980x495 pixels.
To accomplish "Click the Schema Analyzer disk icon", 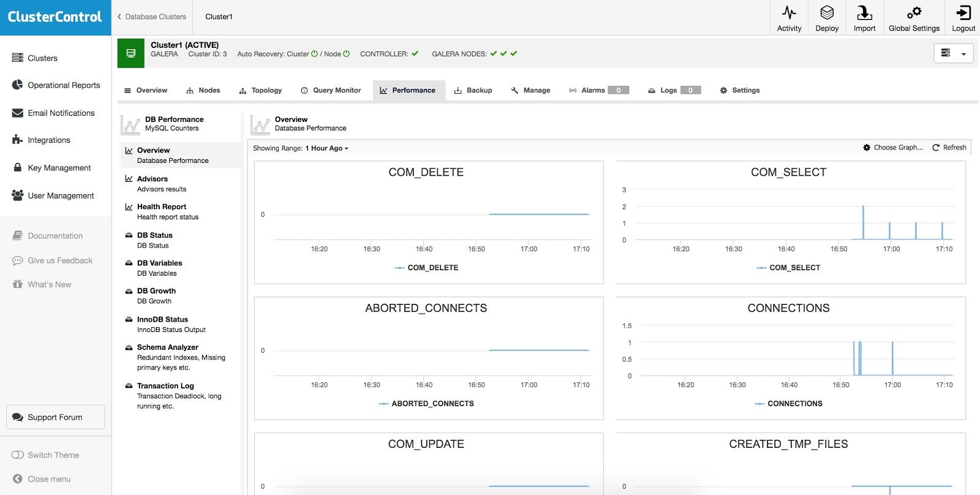I will pos(129,347).
